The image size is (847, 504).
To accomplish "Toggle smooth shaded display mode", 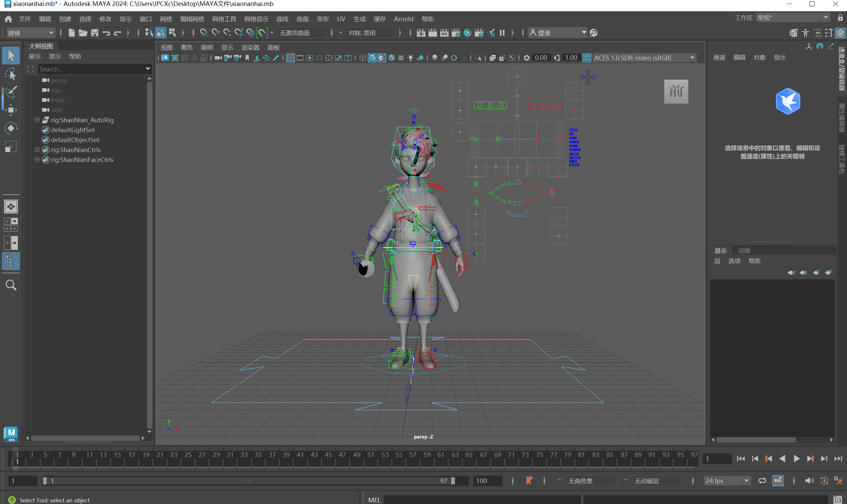I will tap(372, 58).
